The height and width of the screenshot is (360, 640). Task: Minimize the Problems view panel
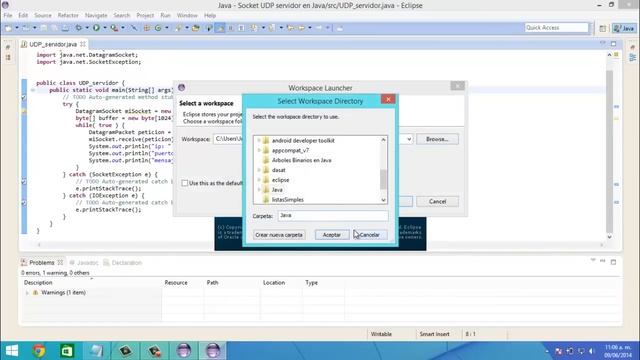point(603,261)
